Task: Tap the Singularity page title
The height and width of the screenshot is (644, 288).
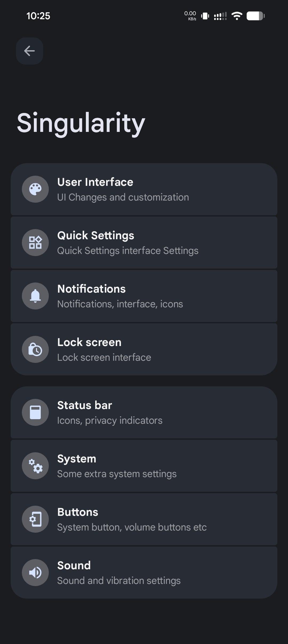Action: click(x=81, y=123)
